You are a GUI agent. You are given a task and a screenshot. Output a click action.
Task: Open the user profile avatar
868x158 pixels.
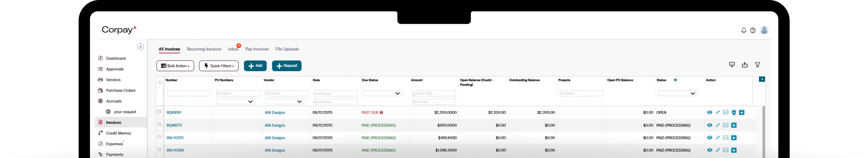click(764, 30)
